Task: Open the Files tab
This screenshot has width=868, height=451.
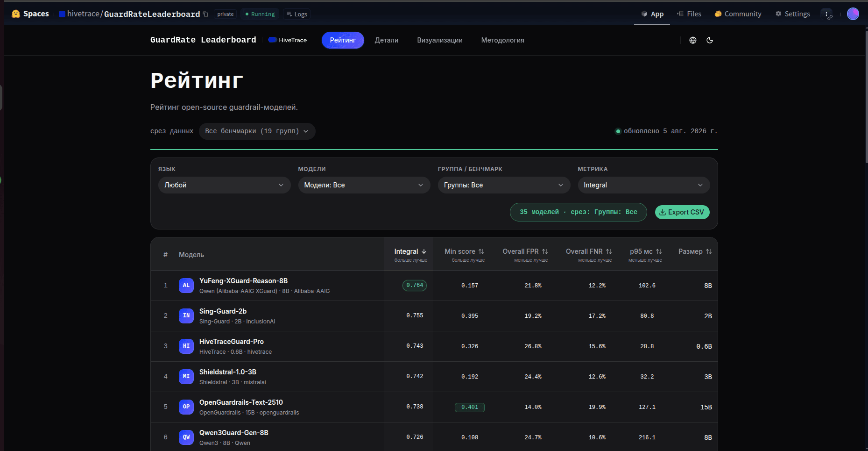Action: click(689, 14)
